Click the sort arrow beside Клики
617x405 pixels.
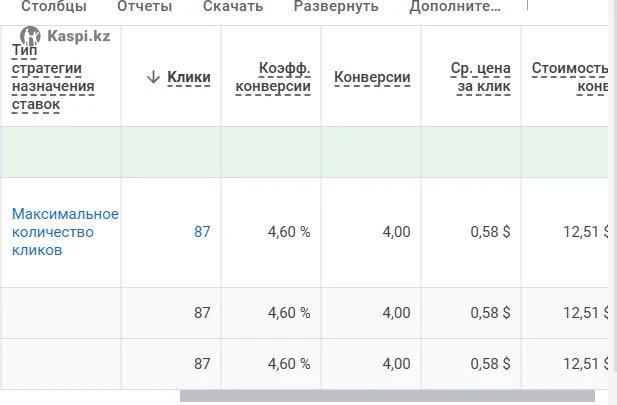pos(153,77)
